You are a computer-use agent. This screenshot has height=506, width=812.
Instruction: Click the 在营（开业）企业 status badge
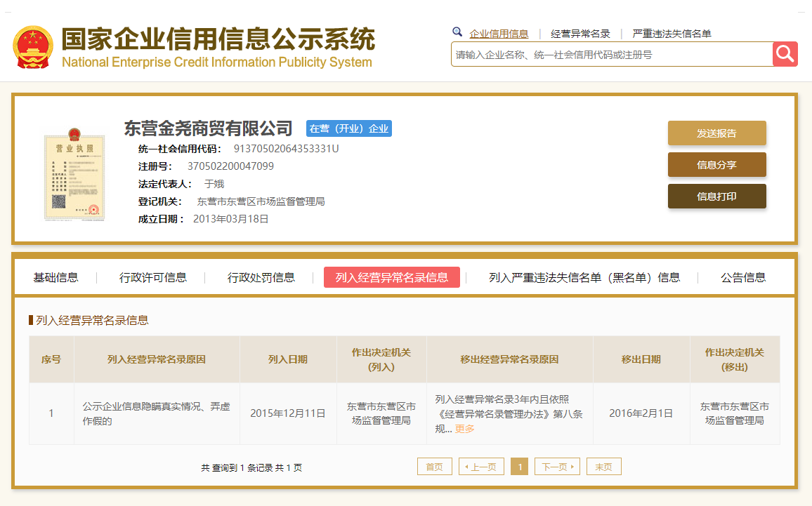pos(349,128)
